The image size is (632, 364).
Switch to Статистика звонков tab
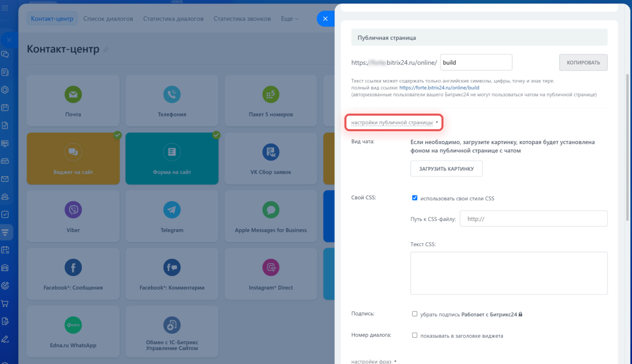[x=242, y=19]
